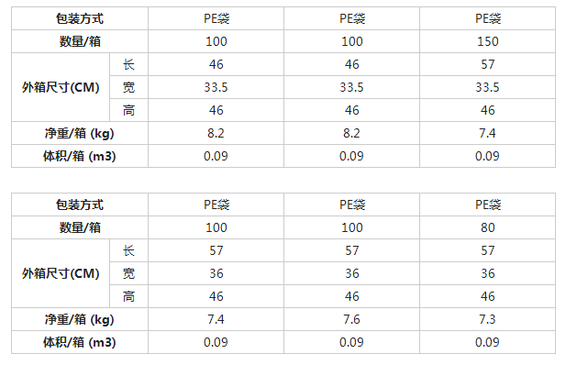Click the 57 length value in the top table
This screenshot has width=588, height=365.
coord(487,64)
